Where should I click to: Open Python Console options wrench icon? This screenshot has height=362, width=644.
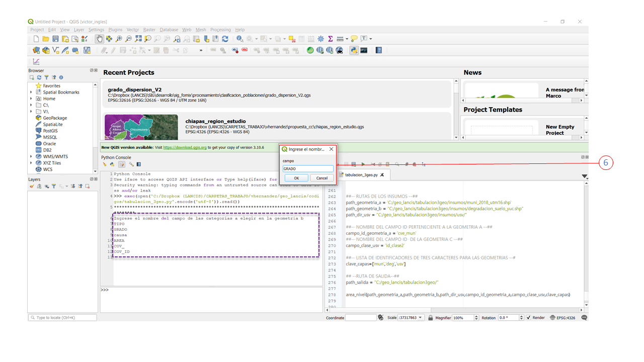point(131,164)
